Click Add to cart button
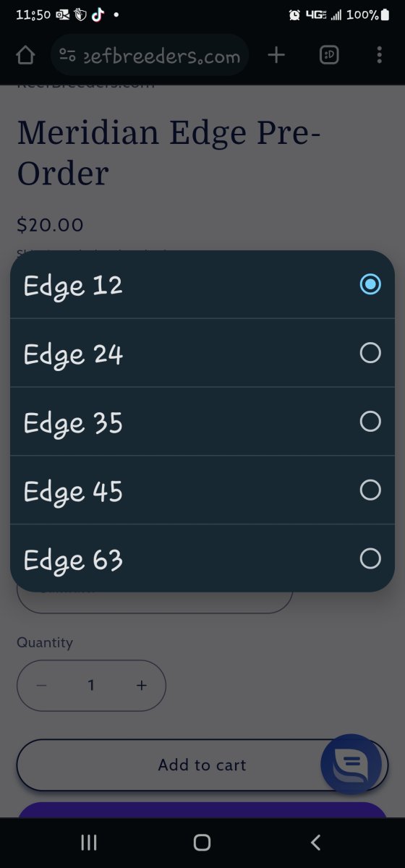Screen dimensions: 405x868 point(202,765)
